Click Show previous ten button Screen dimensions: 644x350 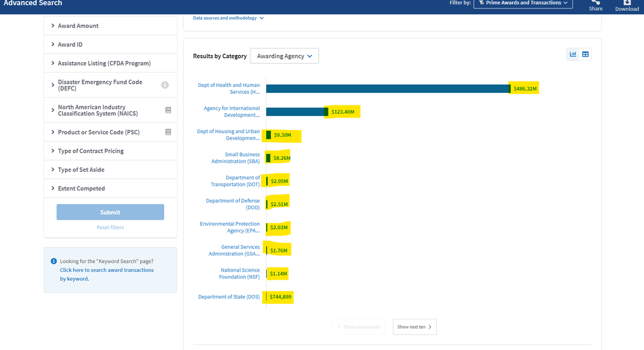358,327
